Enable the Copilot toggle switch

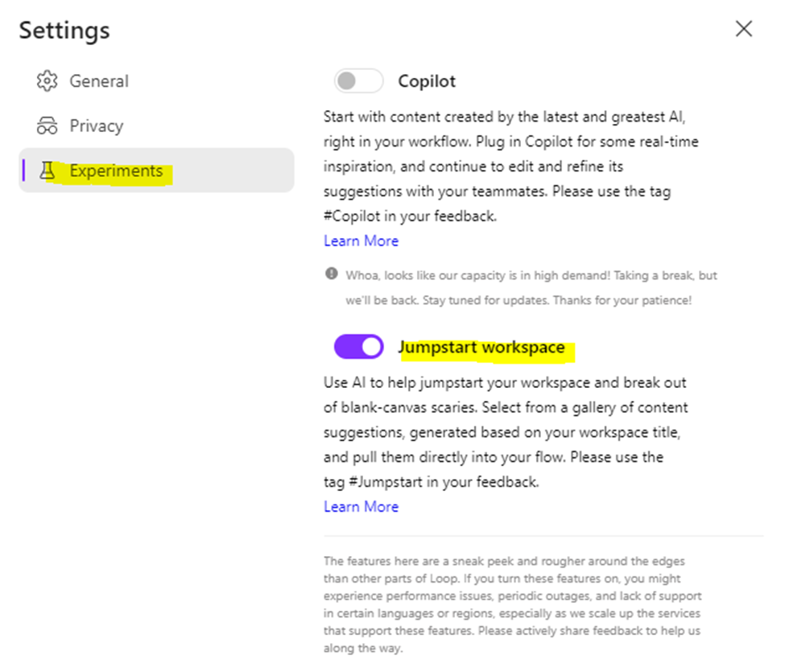358,81
